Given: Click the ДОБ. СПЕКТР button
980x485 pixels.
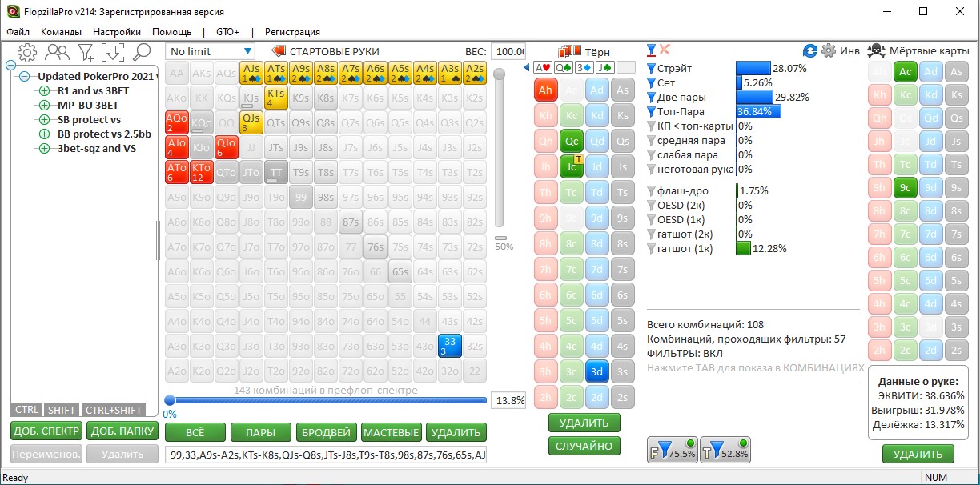Looking at the screenshot, I should pos(46,431).
